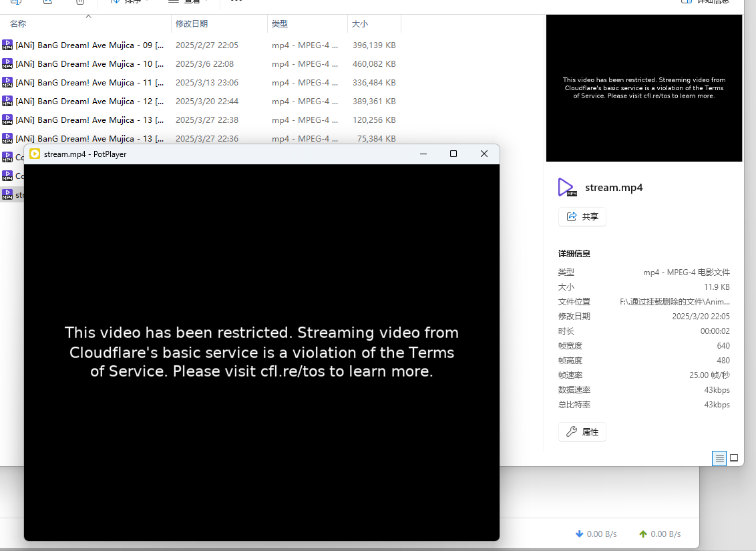Maximize the PotPlayer window
The height and width of the screenshot is (551, 756).
click(453, 154)
